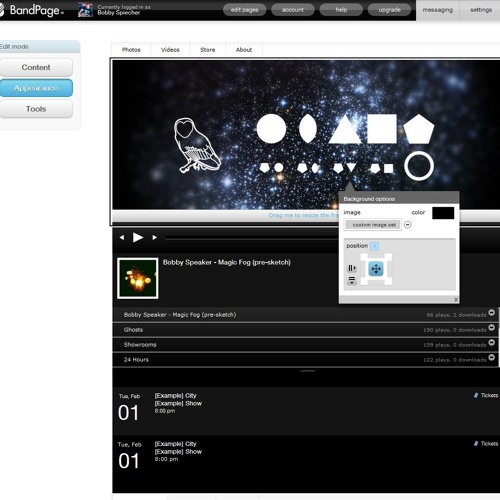Play the current track

pyautogui.click(x=138, y=237)
